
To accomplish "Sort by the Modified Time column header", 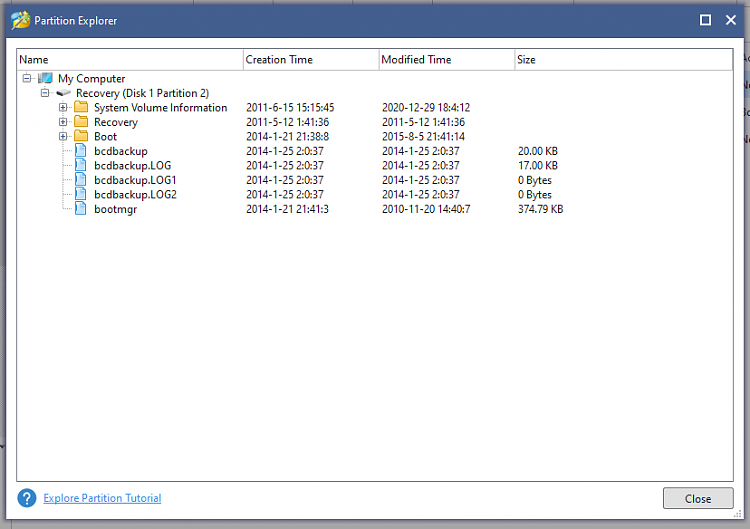I will click(x=446, y=60).
